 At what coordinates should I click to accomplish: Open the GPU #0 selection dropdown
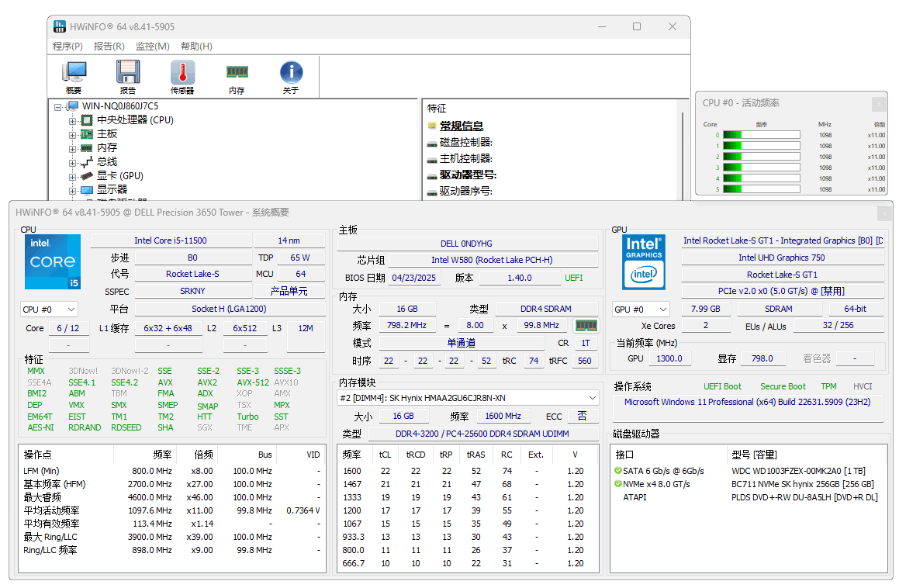pos(640,309)
